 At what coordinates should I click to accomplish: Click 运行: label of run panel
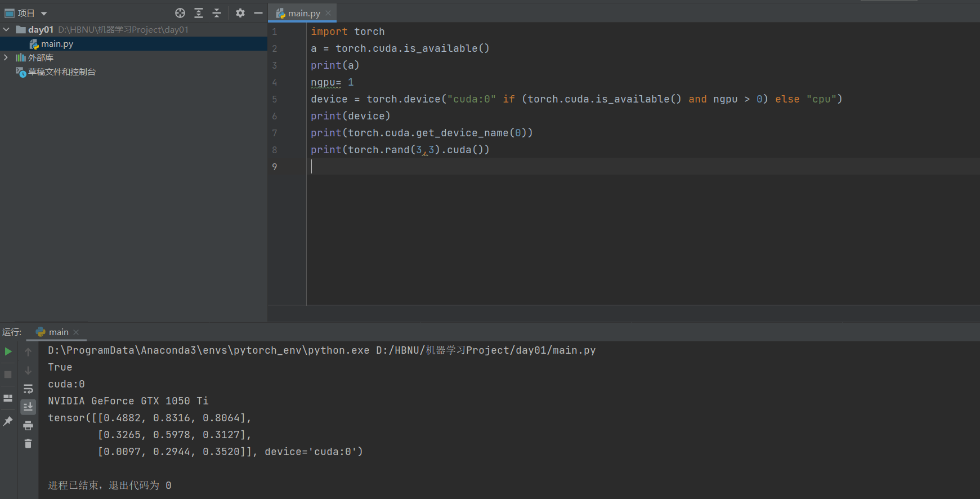12,332
